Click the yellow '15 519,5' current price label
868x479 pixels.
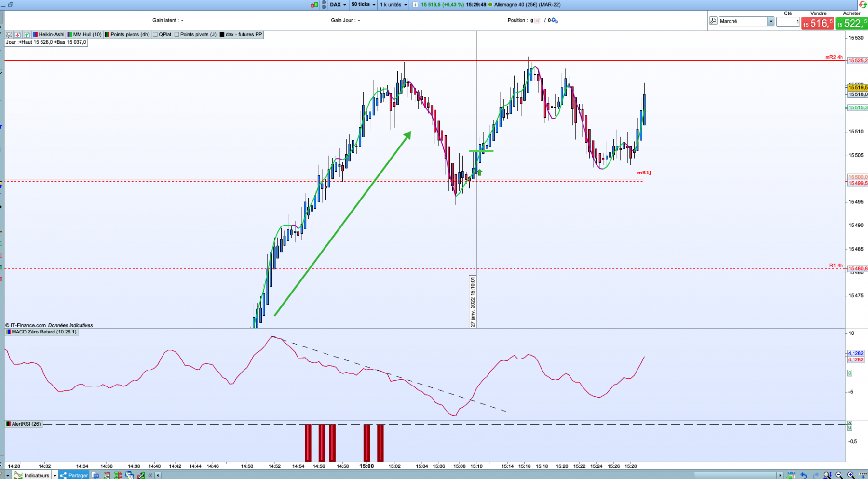pos(857,88)
